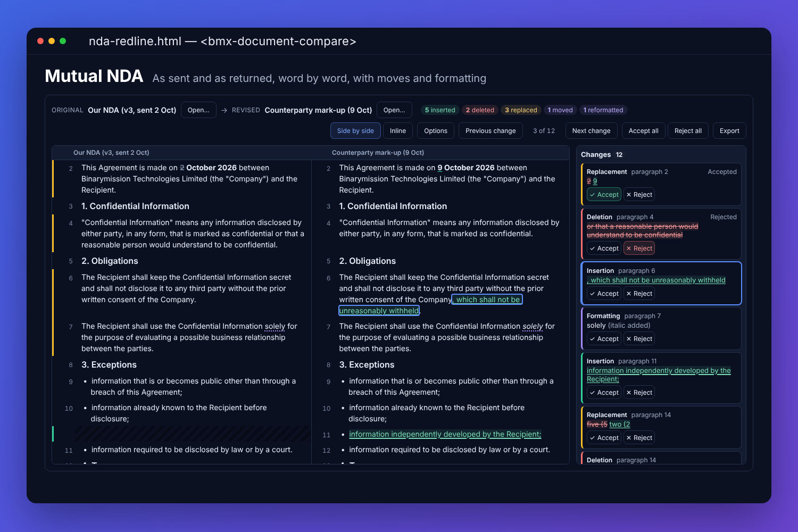Reject the paragraph 2 replacement

click(639, 195)
